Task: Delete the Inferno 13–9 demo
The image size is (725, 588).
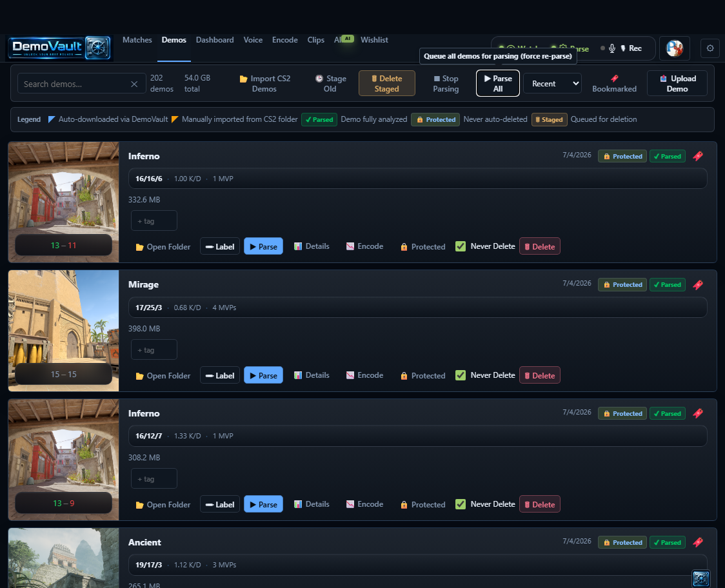Action: 540,504
